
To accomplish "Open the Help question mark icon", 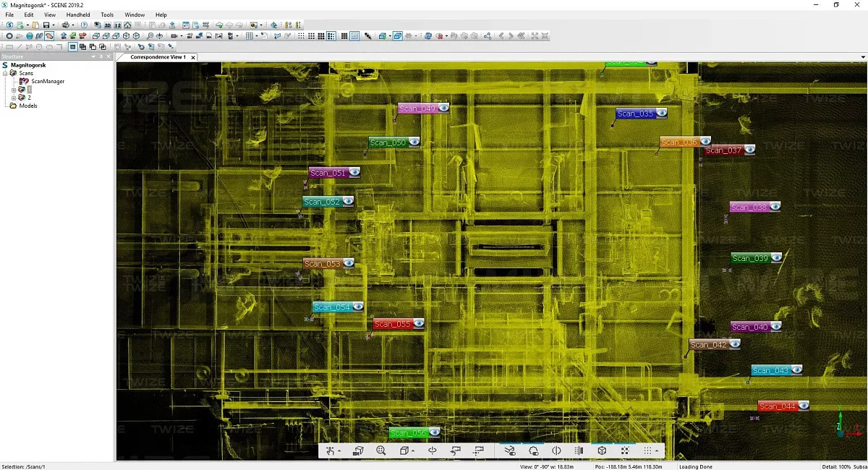I will pos(84,25).
